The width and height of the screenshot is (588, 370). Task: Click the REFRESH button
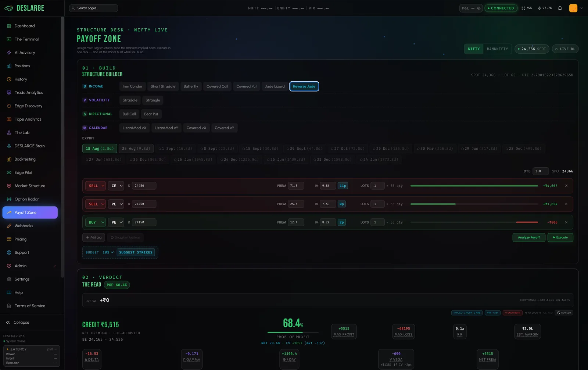(564, 313)
